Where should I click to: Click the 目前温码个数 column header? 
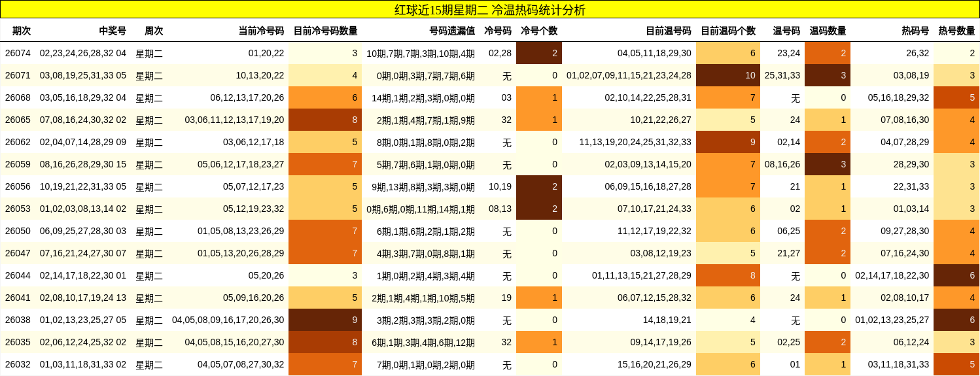(x=728, y=31)
